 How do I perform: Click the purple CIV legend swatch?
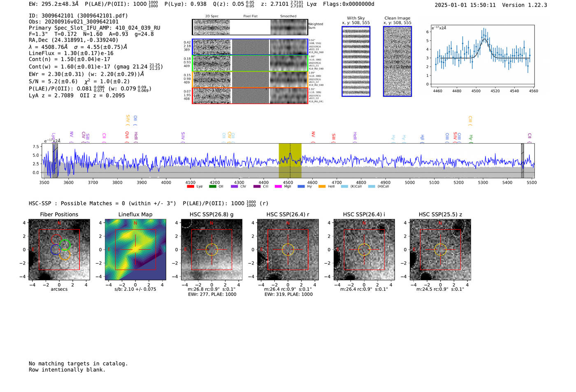[235, 186]
